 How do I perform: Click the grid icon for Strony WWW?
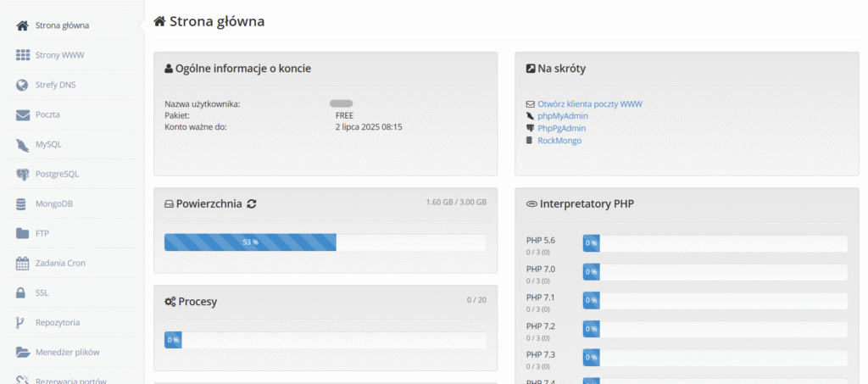point(22,55)
